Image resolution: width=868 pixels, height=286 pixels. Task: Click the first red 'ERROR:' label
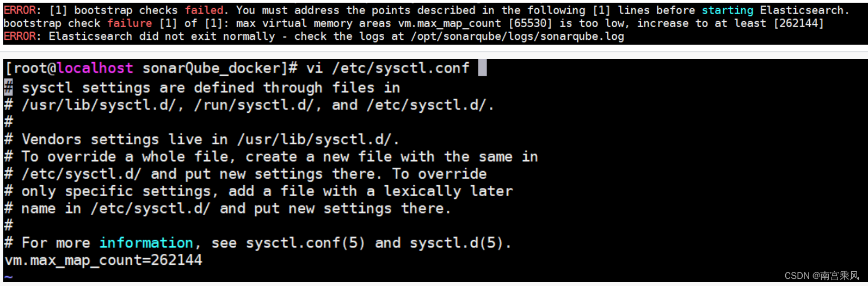point(22,10)
